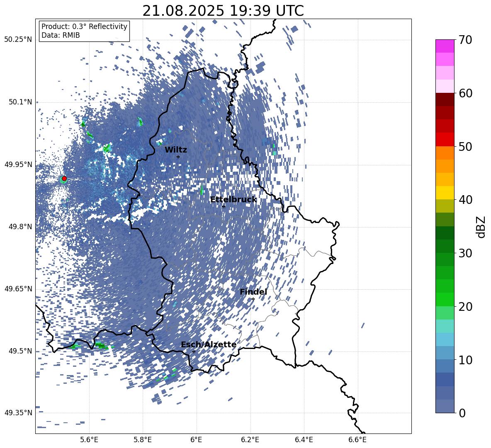Click the Wiltz city label
This screenshot has width=491, height=448.
(x=176, y=150)
